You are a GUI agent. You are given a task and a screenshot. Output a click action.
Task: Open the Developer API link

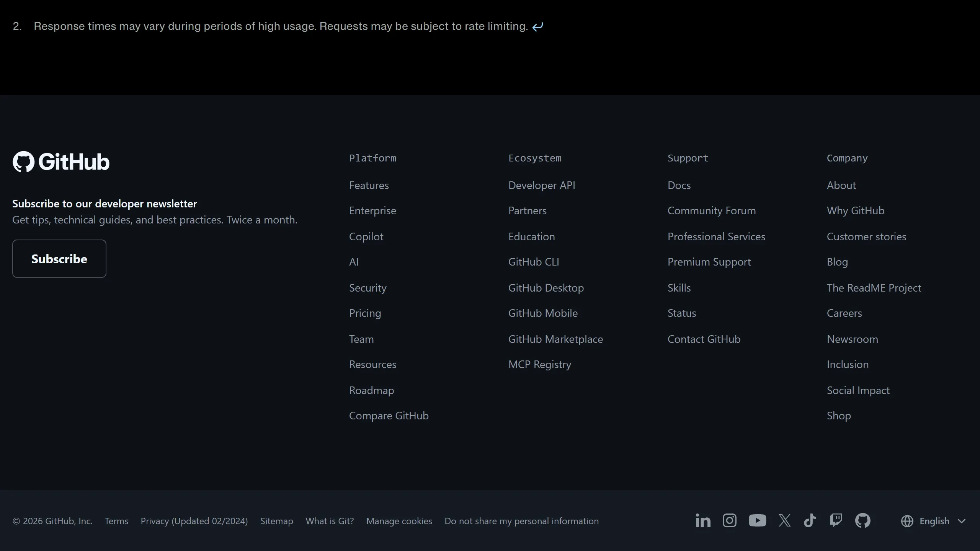pyautogui.click(x=542, y=185)
